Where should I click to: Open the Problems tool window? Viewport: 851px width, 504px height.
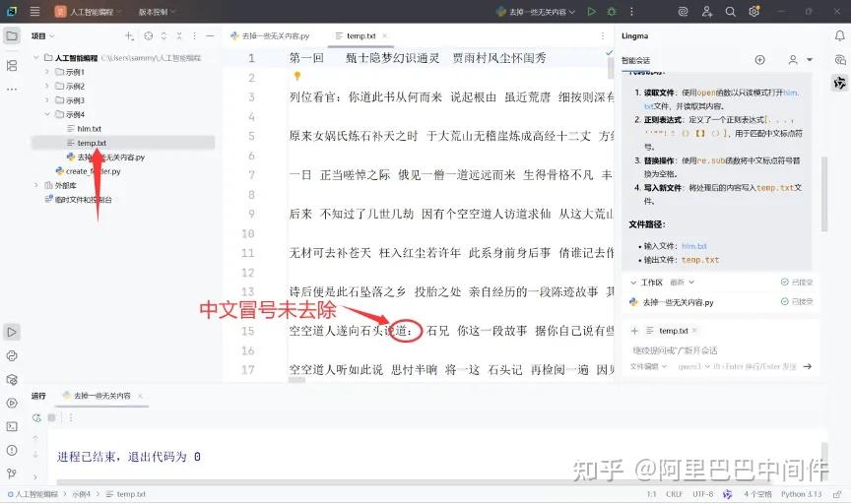(12, 450)
